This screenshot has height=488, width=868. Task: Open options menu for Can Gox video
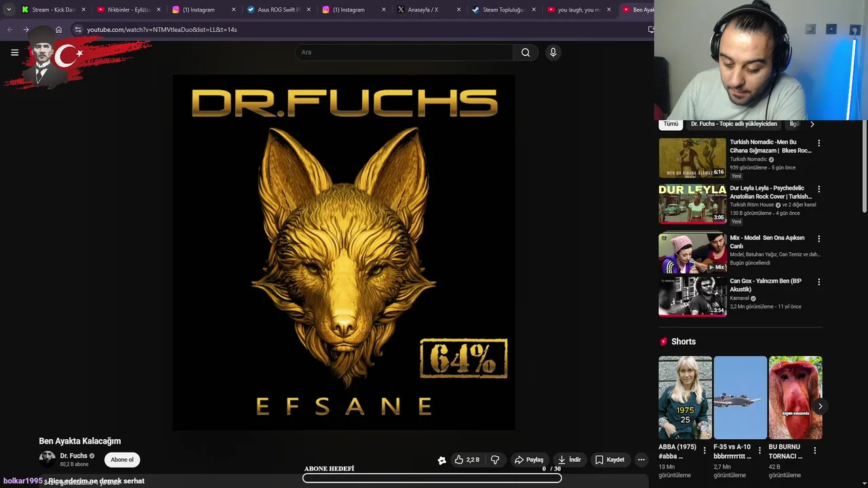818,282
